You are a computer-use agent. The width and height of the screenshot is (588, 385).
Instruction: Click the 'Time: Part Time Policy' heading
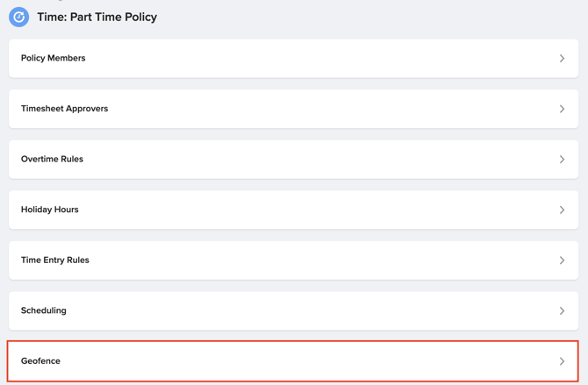click(97, 17)
